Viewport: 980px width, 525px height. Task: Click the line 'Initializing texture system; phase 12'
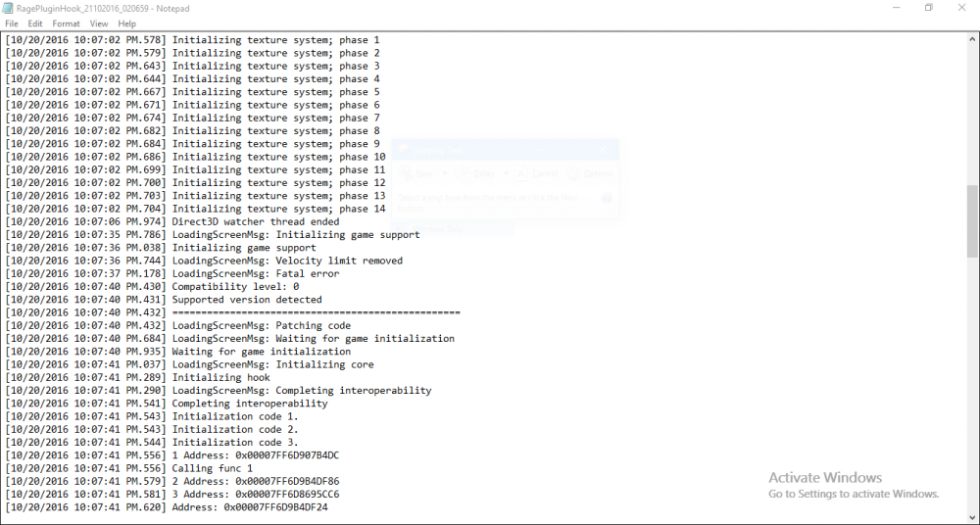click(196, 183)
